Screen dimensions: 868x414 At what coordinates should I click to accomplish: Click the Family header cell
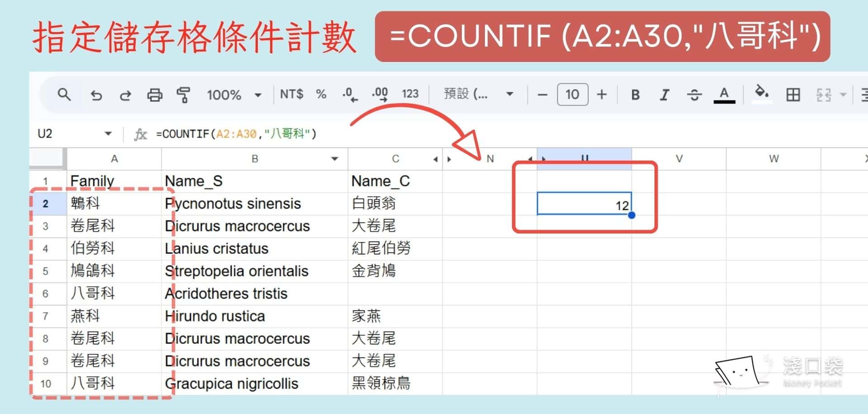pyautogui.click(x=114, y=181)
